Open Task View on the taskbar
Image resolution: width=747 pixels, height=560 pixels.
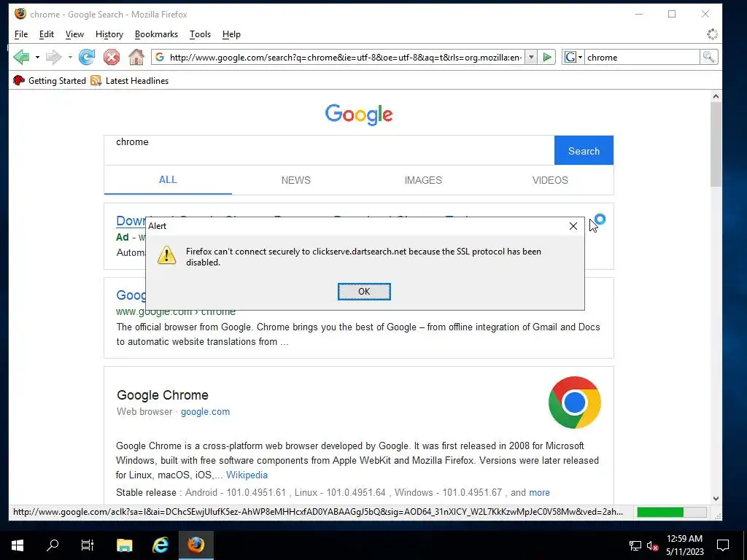[x=88, y=545]
